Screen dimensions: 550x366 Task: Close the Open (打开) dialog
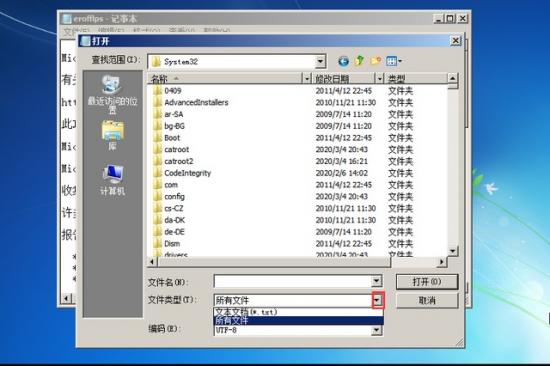tap(455, 41)
